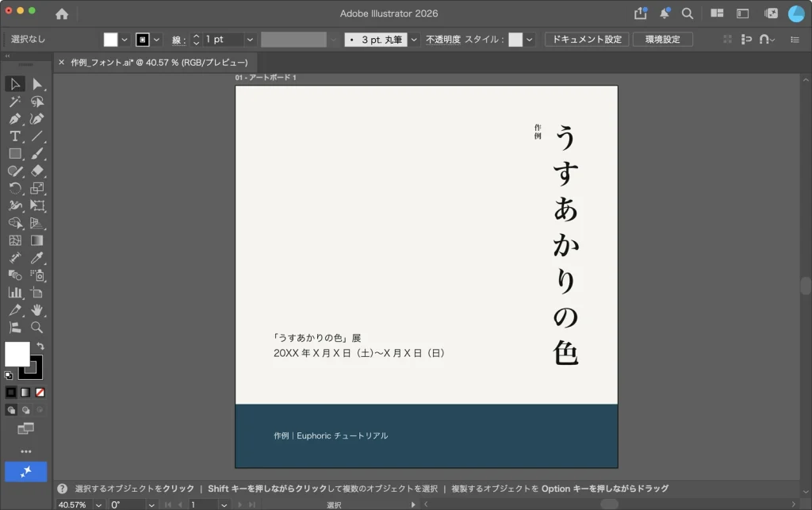Toggle the Change Screen Mode button
The height and width of the screenshot is (510, 812).
tap(25, 428)
